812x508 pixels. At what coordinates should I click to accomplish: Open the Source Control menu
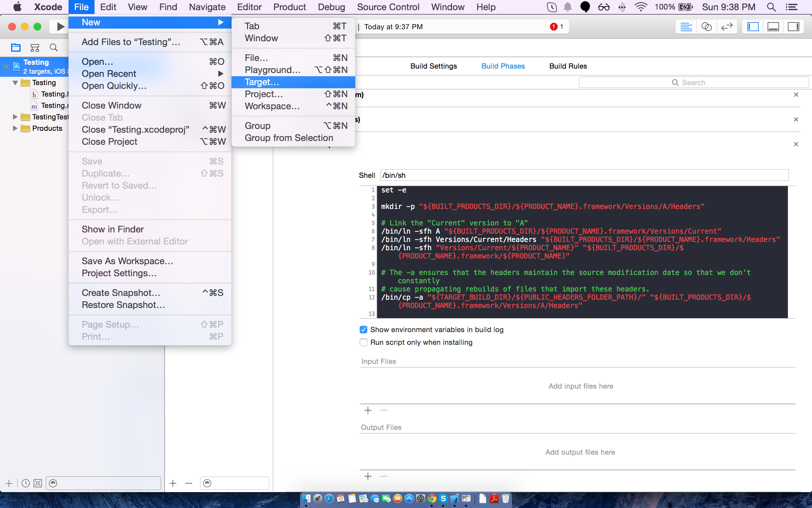(x=388, y=7)
